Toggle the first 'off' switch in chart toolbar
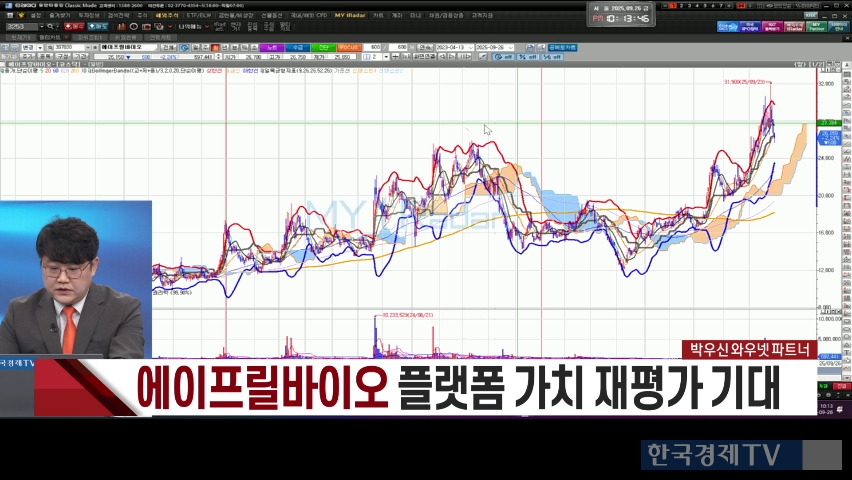 pyautogui.click(x=503, y=57)
